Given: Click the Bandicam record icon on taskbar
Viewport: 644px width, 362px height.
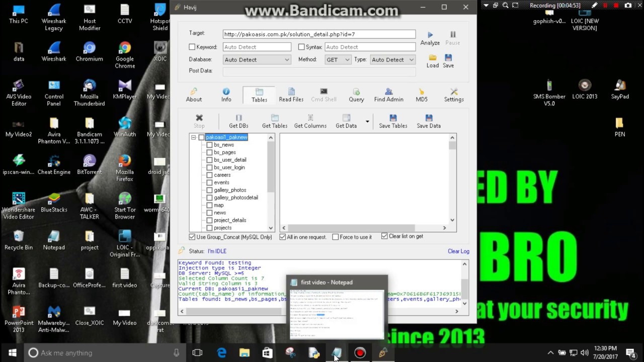Looking at the screenshot, I should point(359,353).
